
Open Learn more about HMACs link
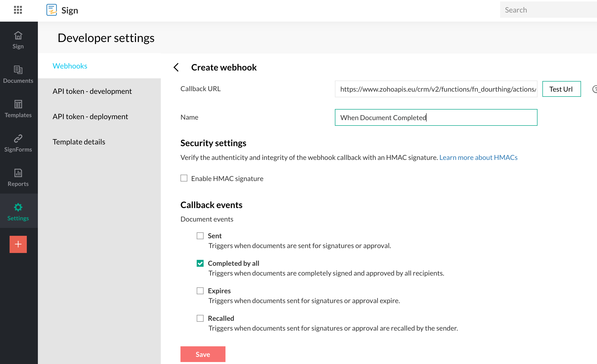pos(478,157)
